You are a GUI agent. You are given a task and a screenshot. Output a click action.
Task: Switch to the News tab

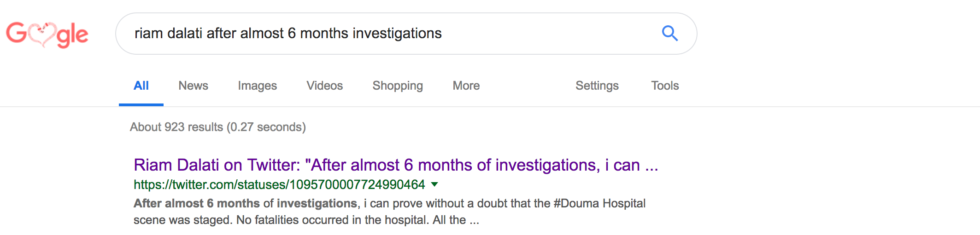(193, 86)
